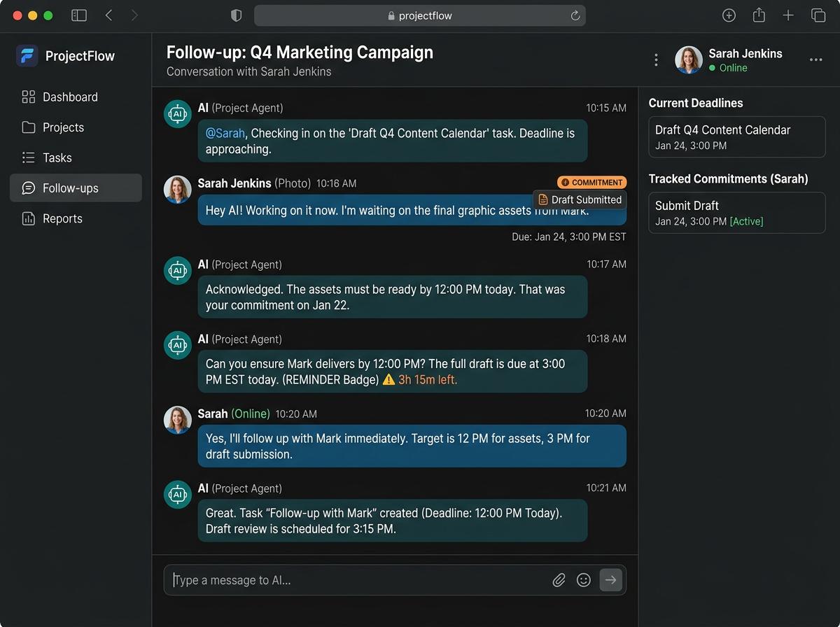Reload the projectflow page

coord(575,15)
